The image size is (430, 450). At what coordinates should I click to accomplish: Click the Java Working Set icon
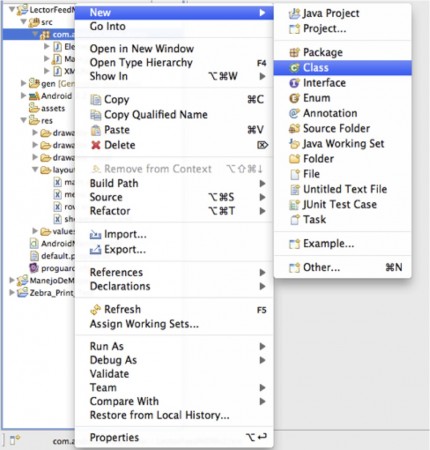coord(294,144)
